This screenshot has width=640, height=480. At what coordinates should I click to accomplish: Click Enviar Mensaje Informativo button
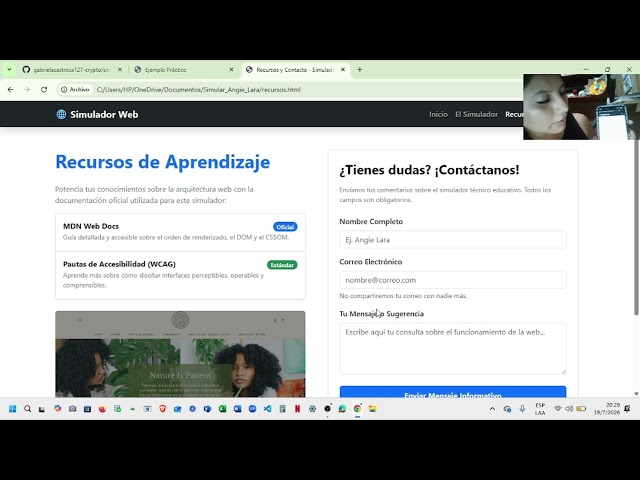tap(453, 392)
